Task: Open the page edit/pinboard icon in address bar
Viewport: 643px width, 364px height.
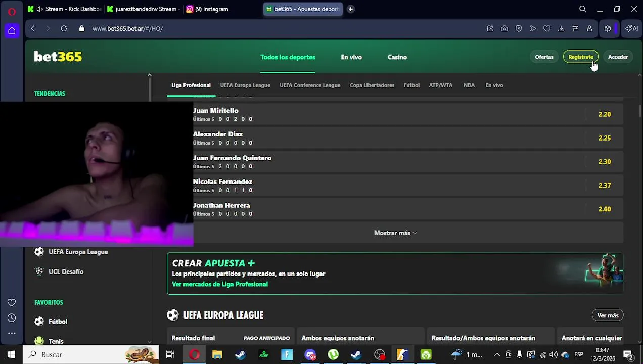Action: [490, 29]
